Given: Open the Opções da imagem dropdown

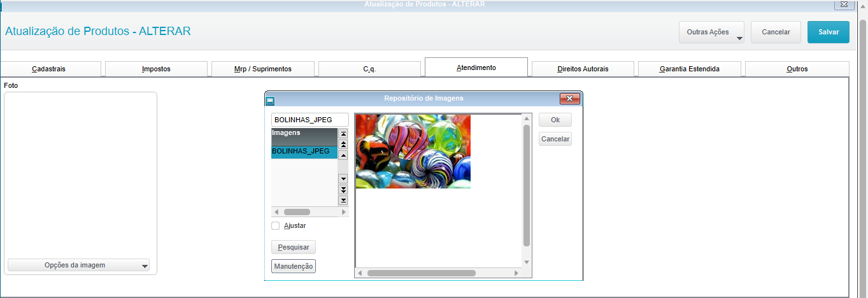Looking at the screenshot, I should [x=78, y=266].
